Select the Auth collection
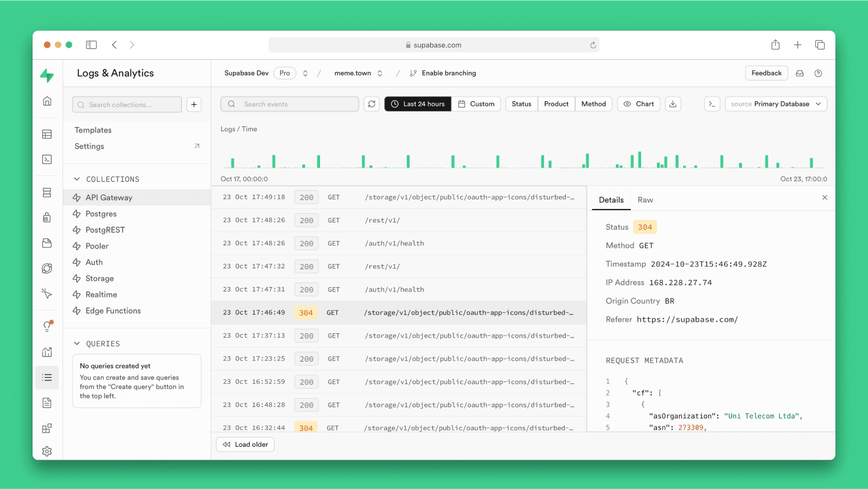The height and width of the screenshot is (489, 868). click(x=137, y=262)
